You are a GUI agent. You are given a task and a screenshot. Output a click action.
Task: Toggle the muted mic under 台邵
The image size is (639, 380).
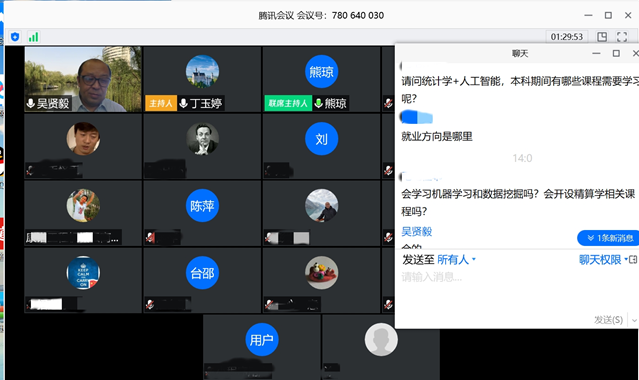coord(150,304)
